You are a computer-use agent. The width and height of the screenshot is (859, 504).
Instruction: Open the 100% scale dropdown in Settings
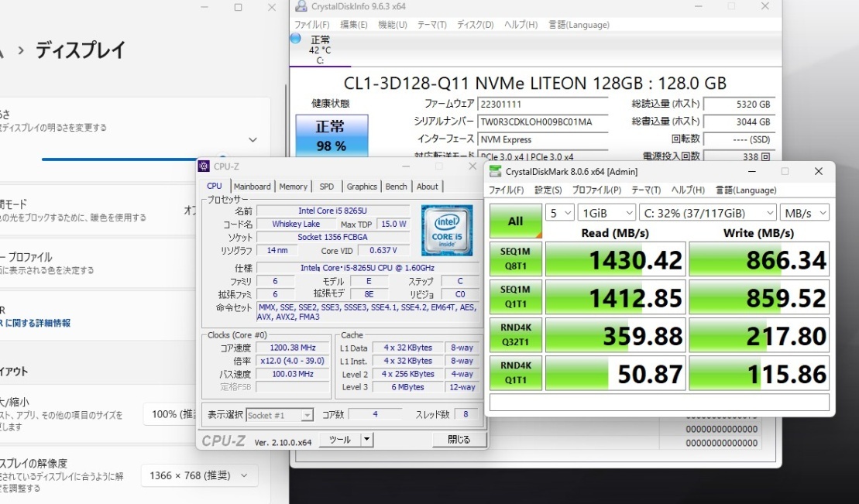(170, 414)
